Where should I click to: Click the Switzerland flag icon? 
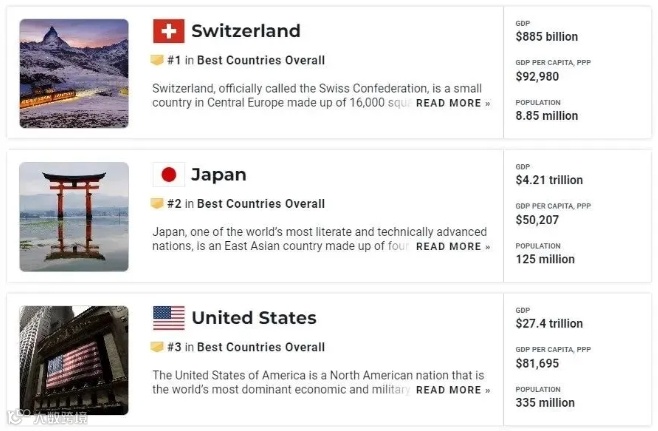pos(169,31)
